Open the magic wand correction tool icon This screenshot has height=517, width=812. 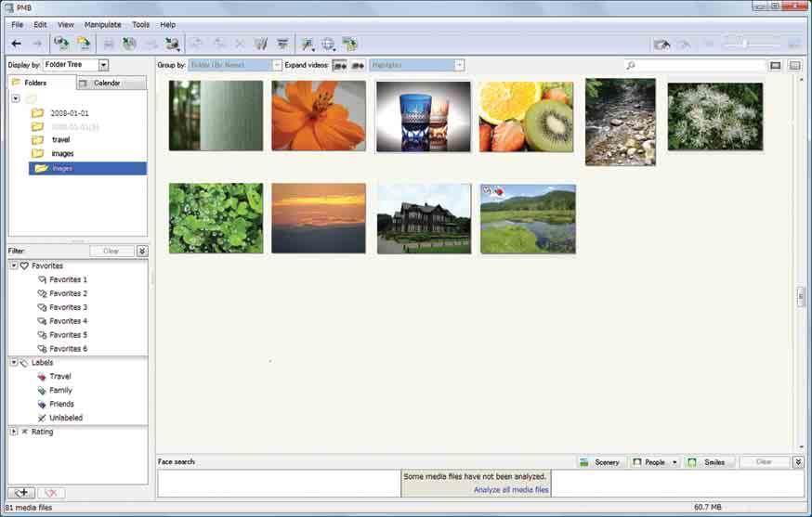pyautogui.click(x=308, y=45)
